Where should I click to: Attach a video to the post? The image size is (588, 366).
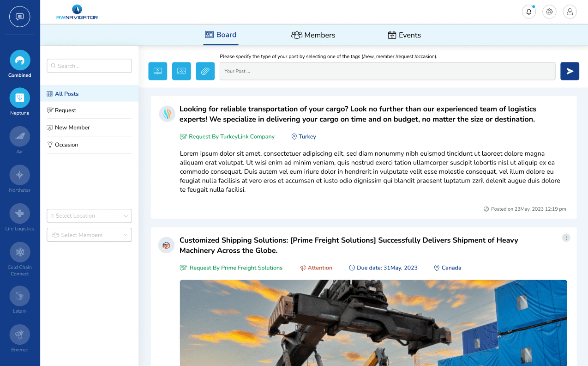click(x=158, y=71)
